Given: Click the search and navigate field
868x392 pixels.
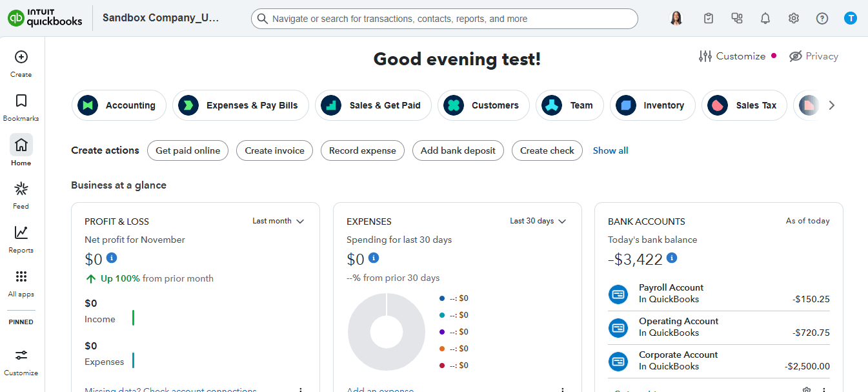Looking at the screenshot, I should coord(444,19).
